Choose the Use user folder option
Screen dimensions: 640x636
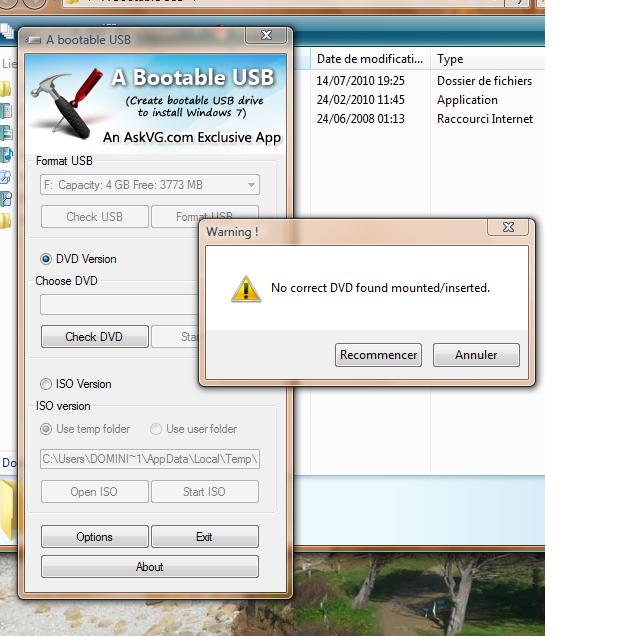point(156,429)
